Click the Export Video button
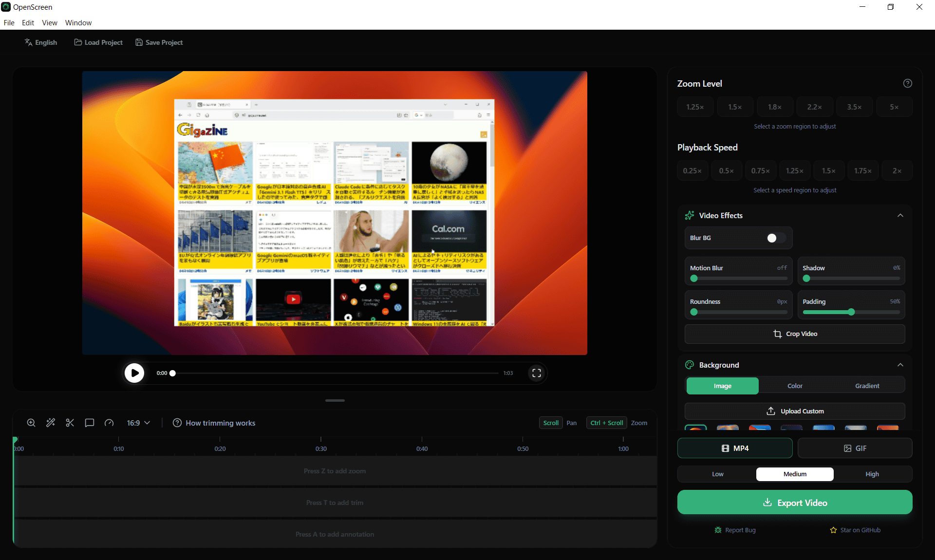Viewport: 935px width, 560px height. click(x=795, y=503)
